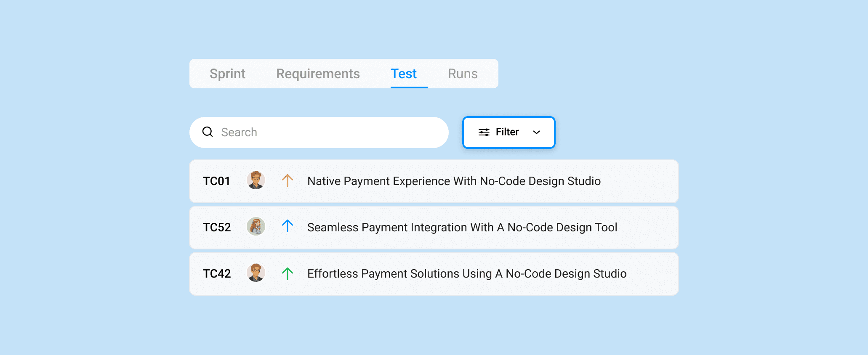Click the filter sliders icon
Screen dimensions: 868x355
pos(484,132)
